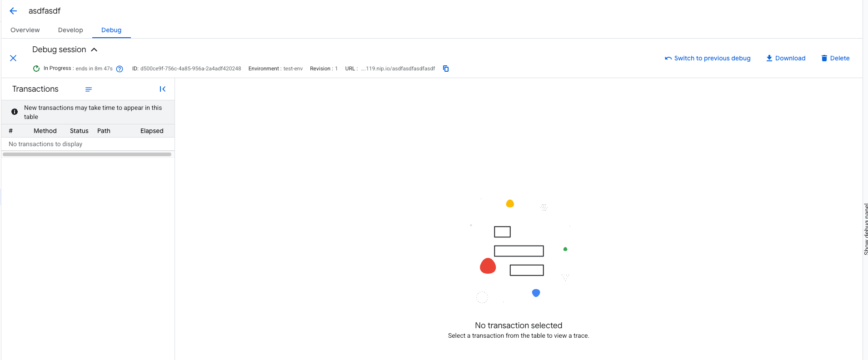Image resolution: width=868 pixels, height=360 pixels.
Task: Close the debug session with X icon
Action: point(13,58)
